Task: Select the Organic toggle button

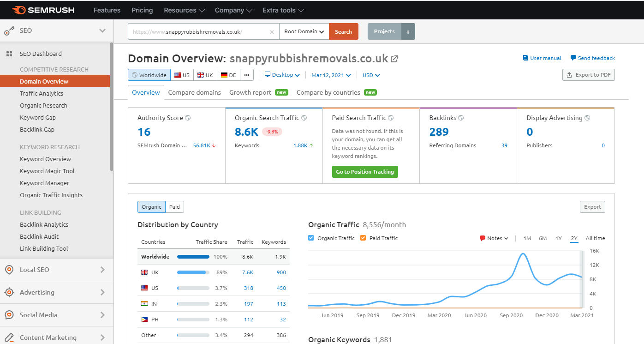Action: coord(151,207)
